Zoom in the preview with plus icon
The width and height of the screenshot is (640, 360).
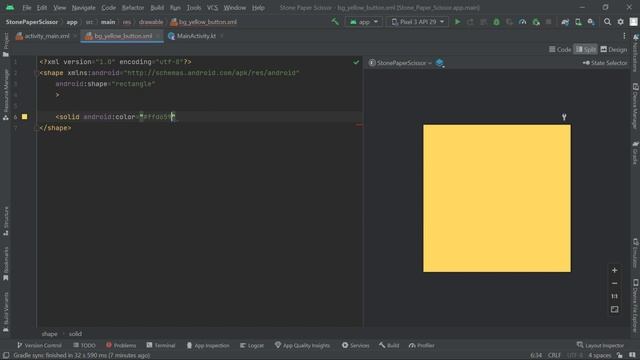[x=614, y=270]
